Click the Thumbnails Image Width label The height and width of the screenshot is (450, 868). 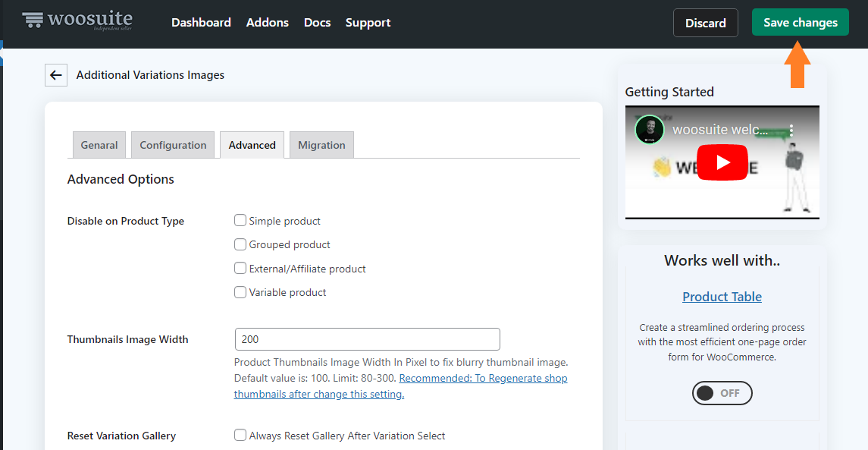pyautogui.click(x=128, y=339)
